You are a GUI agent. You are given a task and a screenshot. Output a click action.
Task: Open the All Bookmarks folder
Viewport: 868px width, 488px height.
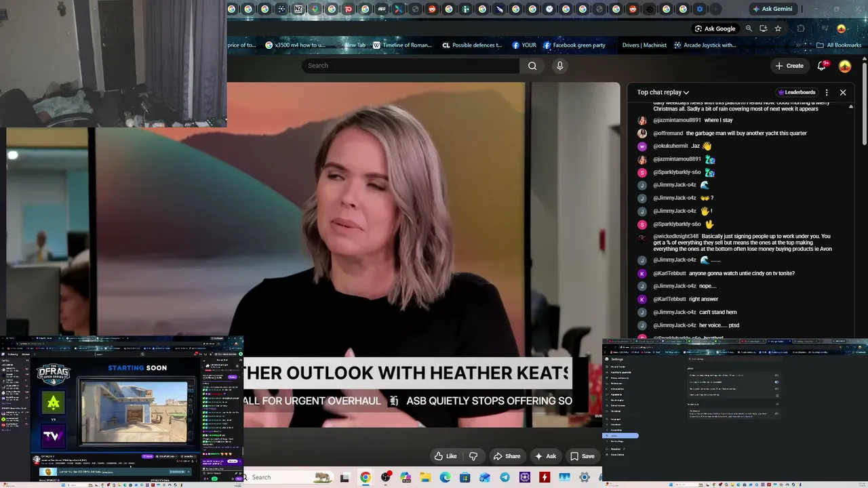point(839,45)
